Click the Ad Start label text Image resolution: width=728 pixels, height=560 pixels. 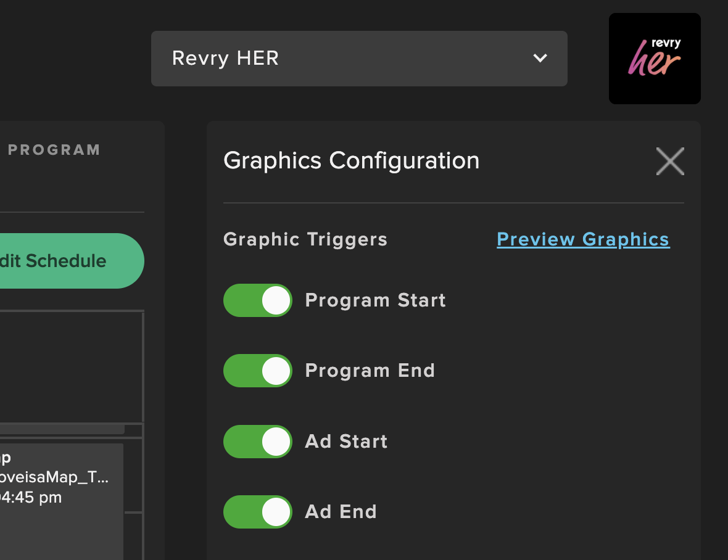[x=346, y=442]
